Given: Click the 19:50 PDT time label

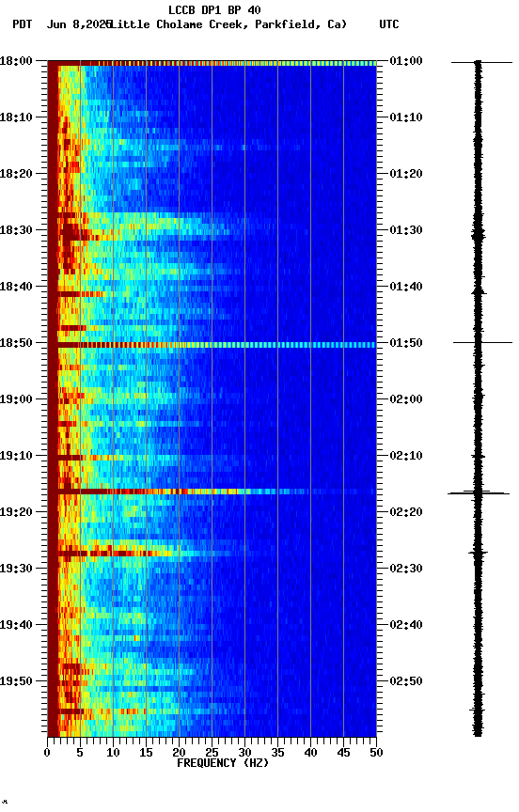Looking at the screenshot, I should click(x=16, y=681).
